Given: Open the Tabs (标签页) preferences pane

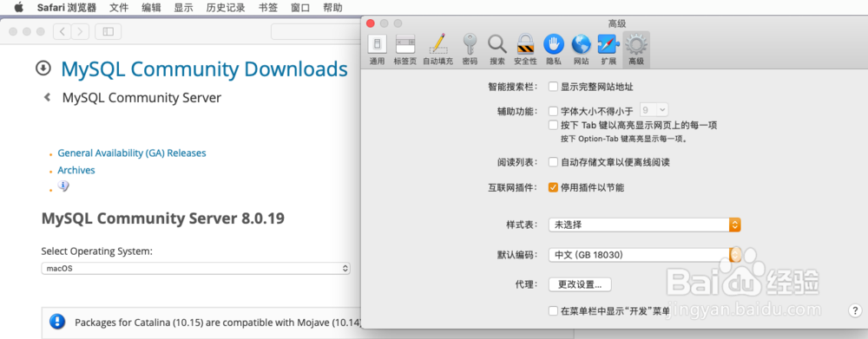Looking at the screenshot, I should click(404, 49).
